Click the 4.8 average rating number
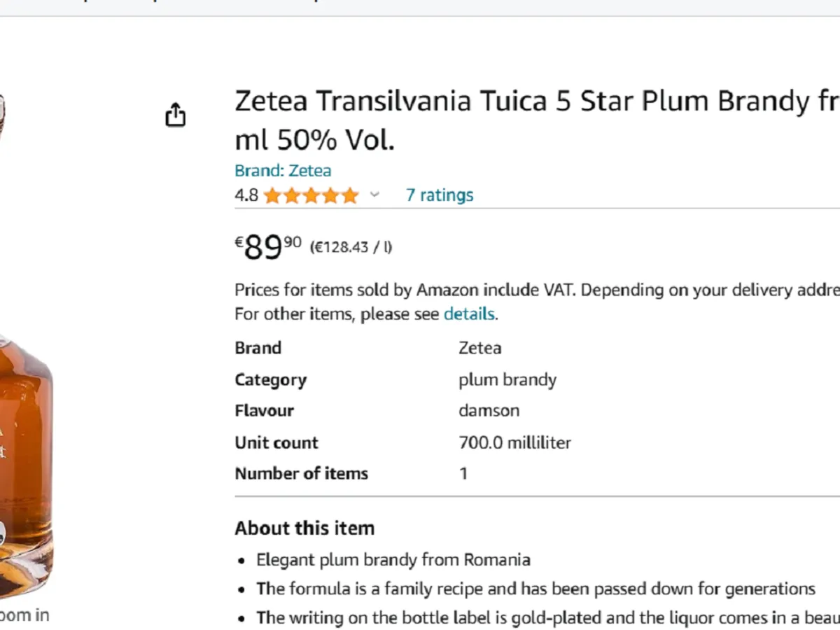840x630 pixels. click(x=246, y=195)
